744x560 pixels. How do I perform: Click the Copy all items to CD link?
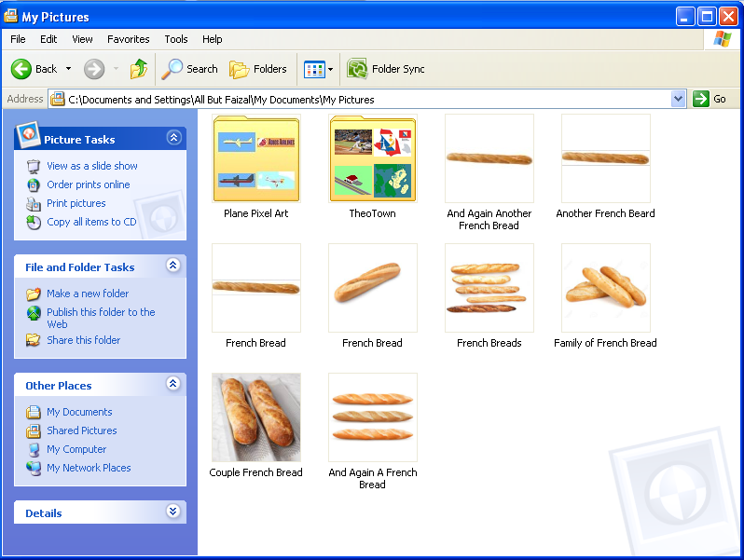(x=91, y=222)
